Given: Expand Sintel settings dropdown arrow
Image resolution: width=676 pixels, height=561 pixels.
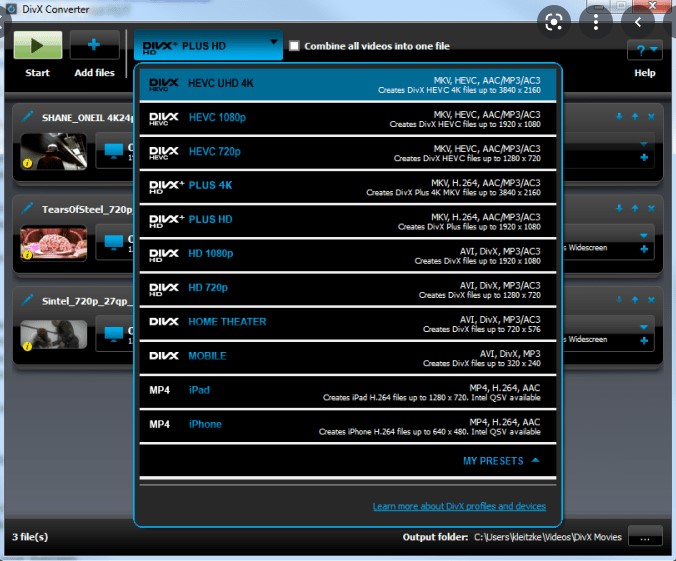Looking at the screenshot, I should coord(644,327).
